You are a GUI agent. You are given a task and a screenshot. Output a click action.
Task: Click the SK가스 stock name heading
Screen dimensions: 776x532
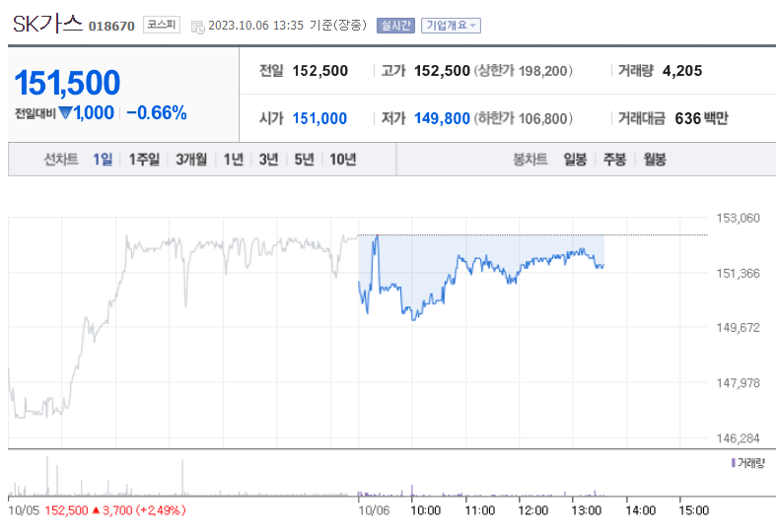click(47, 24)
